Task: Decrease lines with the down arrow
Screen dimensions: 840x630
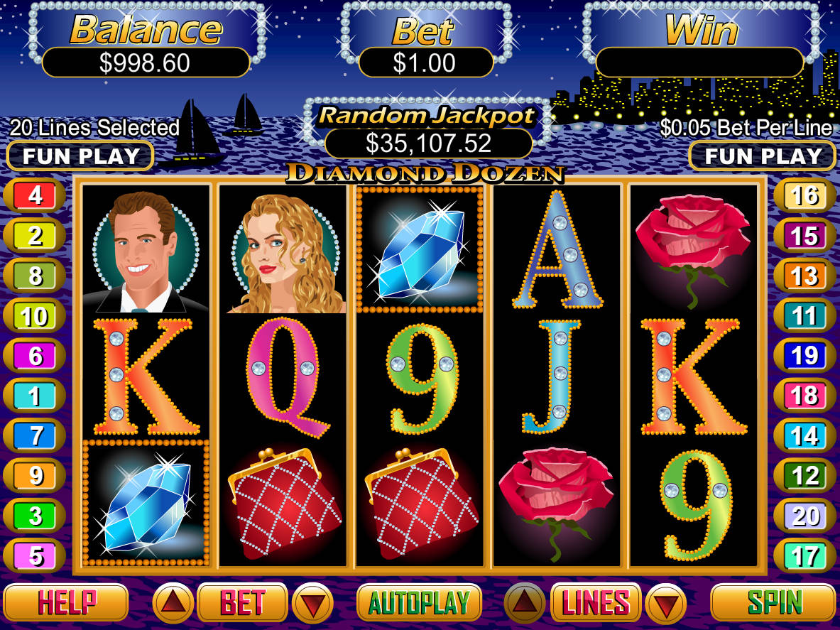Action: [x=667, y=603]
